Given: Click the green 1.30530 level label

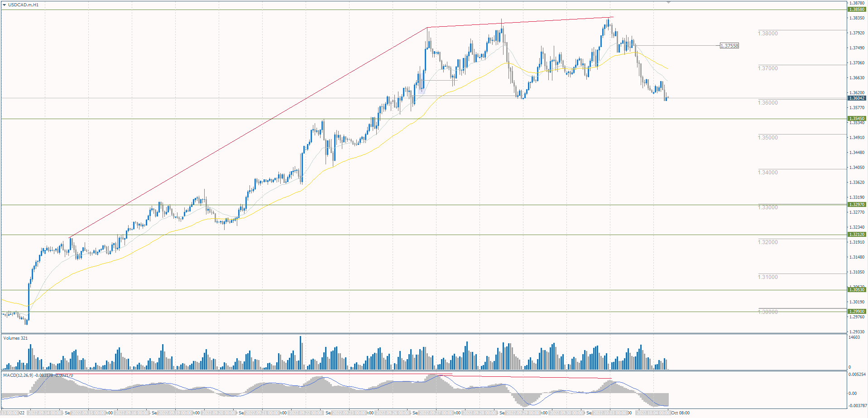Looking at the screenshot, I should 857,290.
